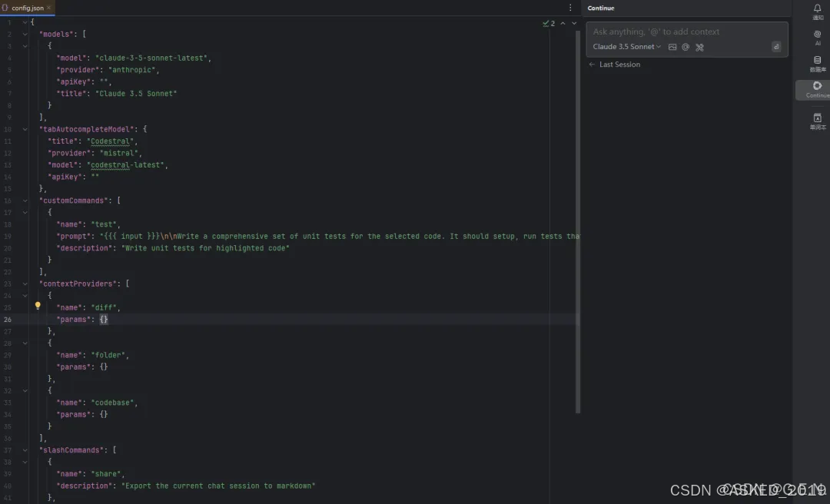This screenshot has height=504, width=830.
Task: Click the image attach icon in Continue input
Action: point(672,47)
